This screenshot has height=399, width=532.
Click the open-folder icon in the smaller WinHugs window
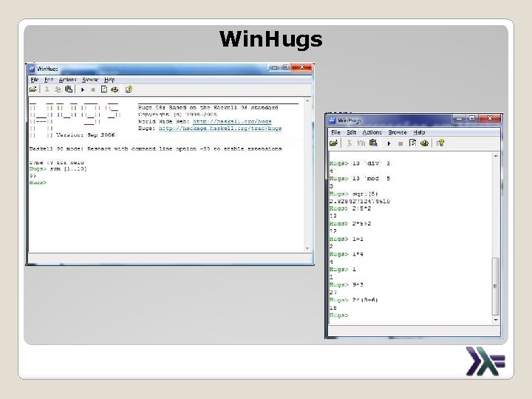[x=333, y=143]
